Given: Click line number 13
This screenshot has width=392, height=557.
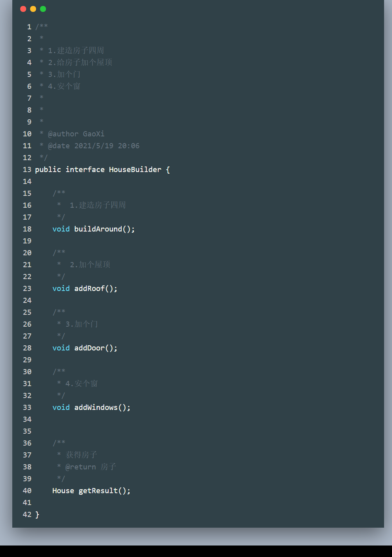Looking at the screenshot, I should pos(27,170).
